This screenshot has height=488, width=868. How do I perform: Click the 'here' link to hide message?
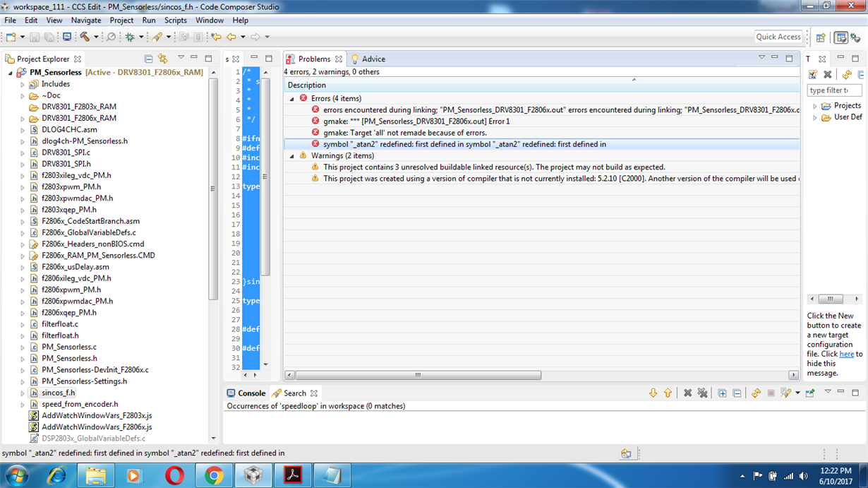click(846, 355)
